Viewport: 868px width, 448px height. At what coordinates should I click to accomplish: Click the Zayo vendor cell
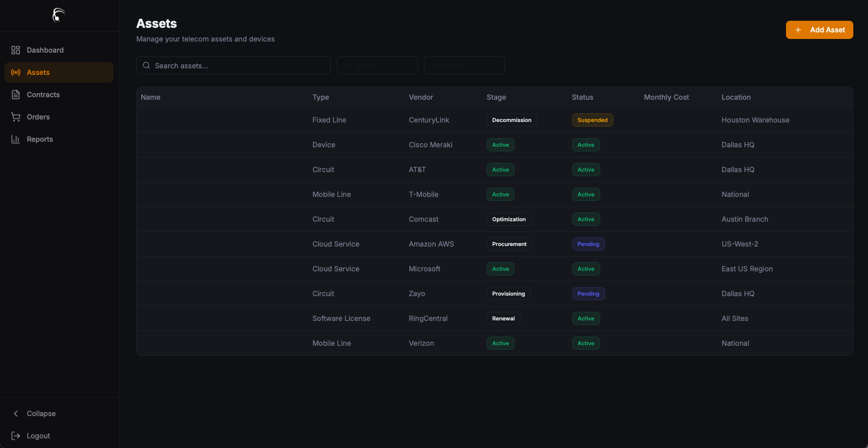click(x=417, y=294)
